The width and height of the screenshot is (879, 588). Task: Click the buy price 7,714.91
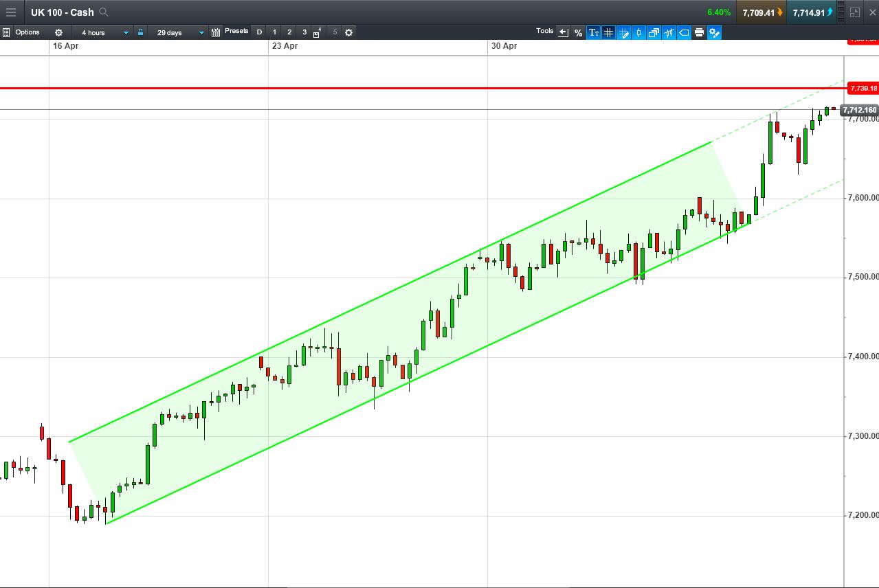[812, 12]
